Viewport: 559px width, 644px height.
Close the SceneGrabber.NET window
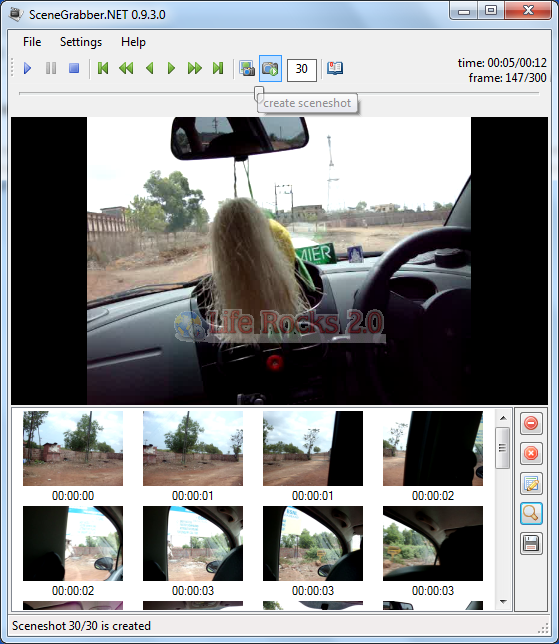[528, 11]
